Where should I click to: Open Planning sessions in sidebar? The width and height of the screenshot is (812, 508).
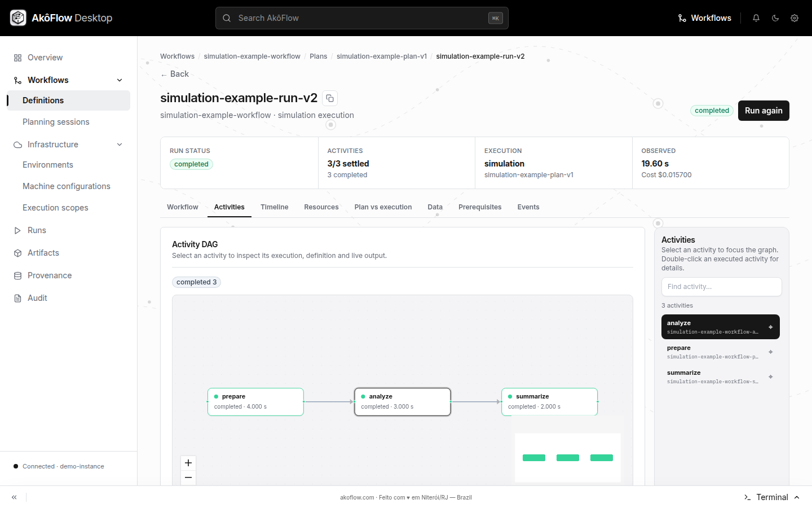(x=68, y=122)
